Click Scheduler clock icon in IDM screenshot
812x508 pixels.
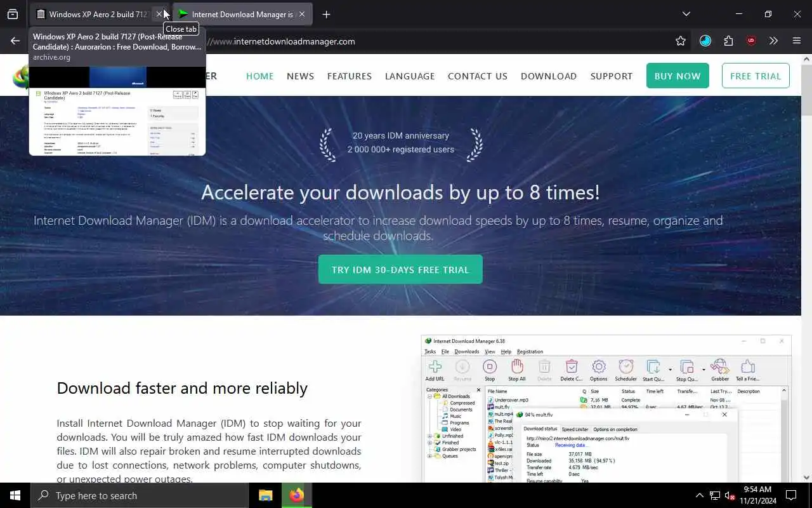click(626, 370)
